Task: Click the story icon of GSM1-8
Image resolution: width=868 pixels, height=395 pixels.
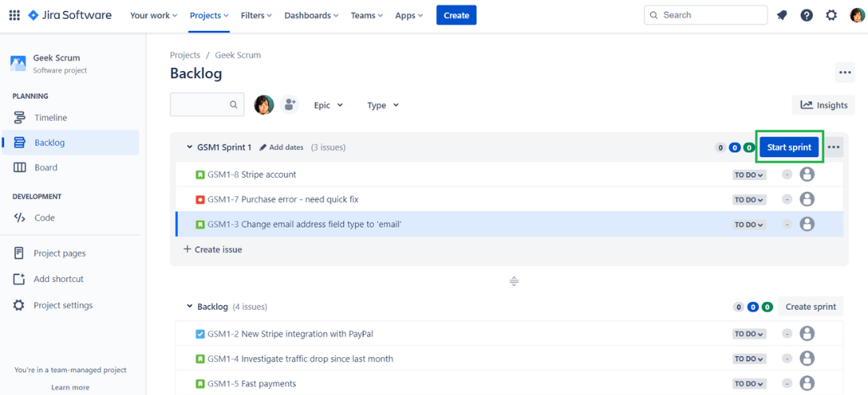Action: coord(200,175)
